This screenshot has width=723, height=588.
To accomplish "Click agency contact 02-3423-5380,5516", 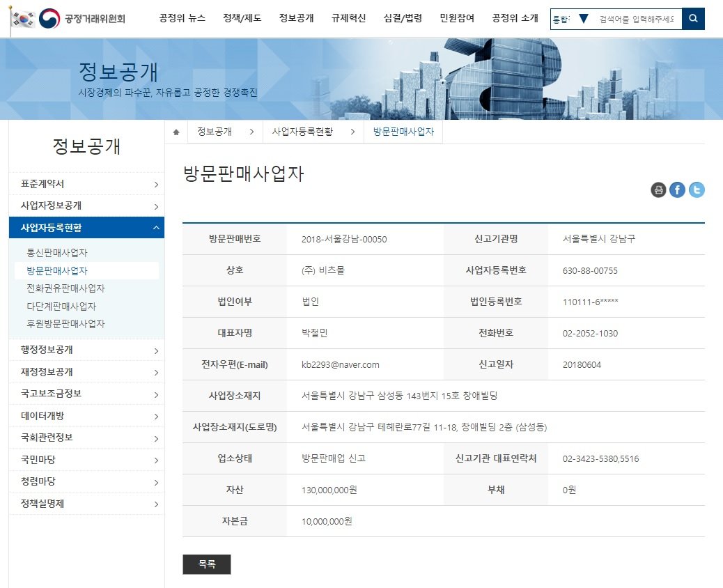I will [601, 459].
